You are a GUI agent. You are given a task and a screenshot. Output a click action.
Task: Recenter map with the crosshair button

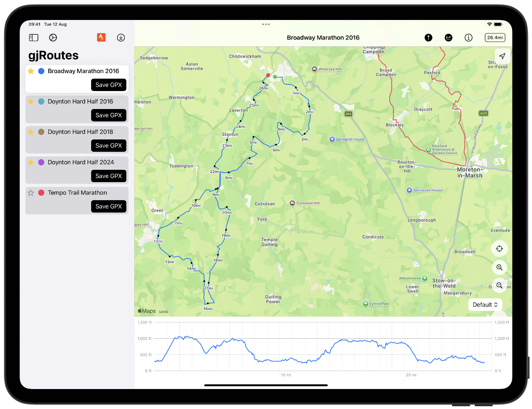499,249
